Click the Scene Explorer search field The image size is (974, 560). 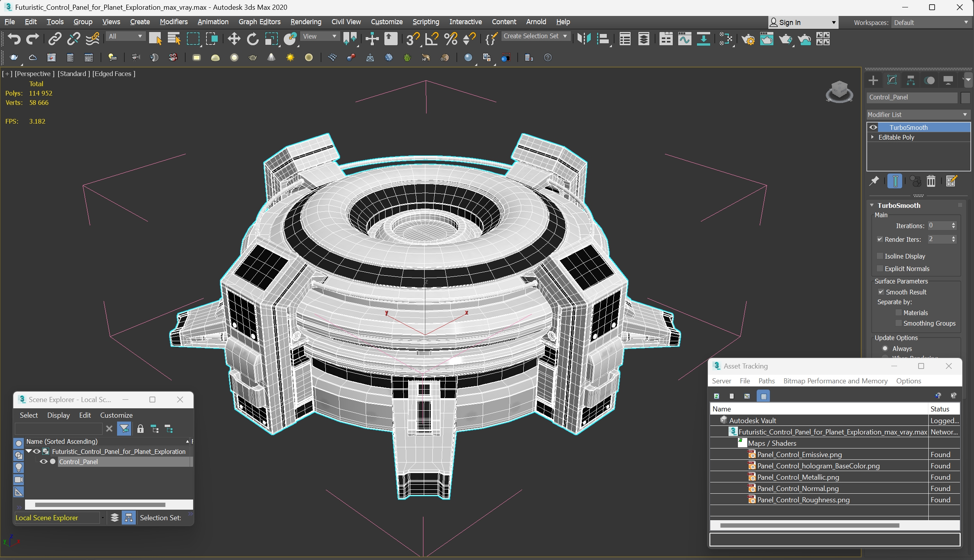[x=59, y=429]
